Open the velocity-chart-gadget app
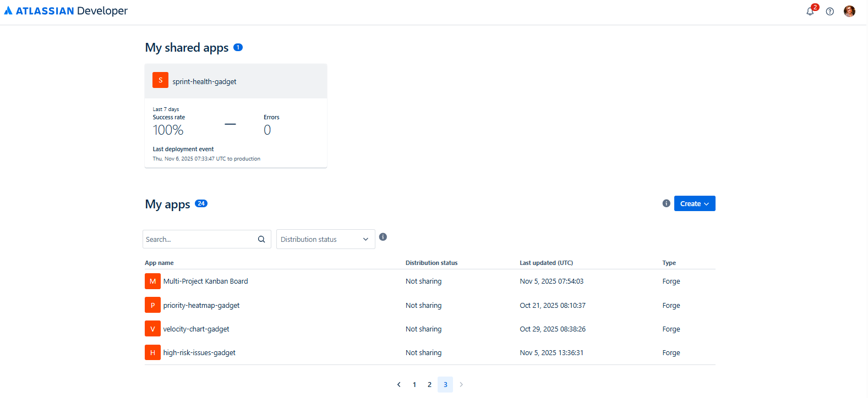 (x=196, y=329)
